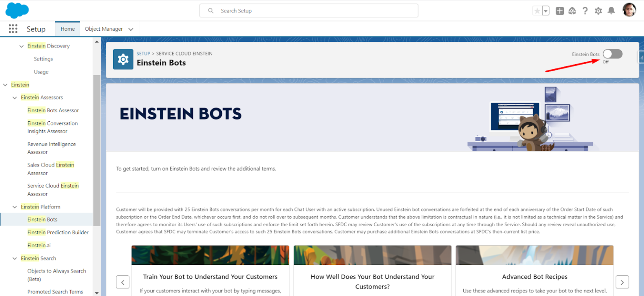
Task: Open the Global Actions plus icon
Action: (559, 11)
